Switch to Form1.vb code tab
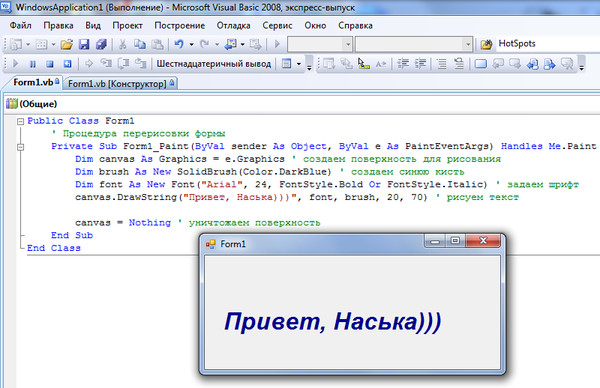Image resolution: width=600 pixels, height=388 pixels. tap(33, 82)
